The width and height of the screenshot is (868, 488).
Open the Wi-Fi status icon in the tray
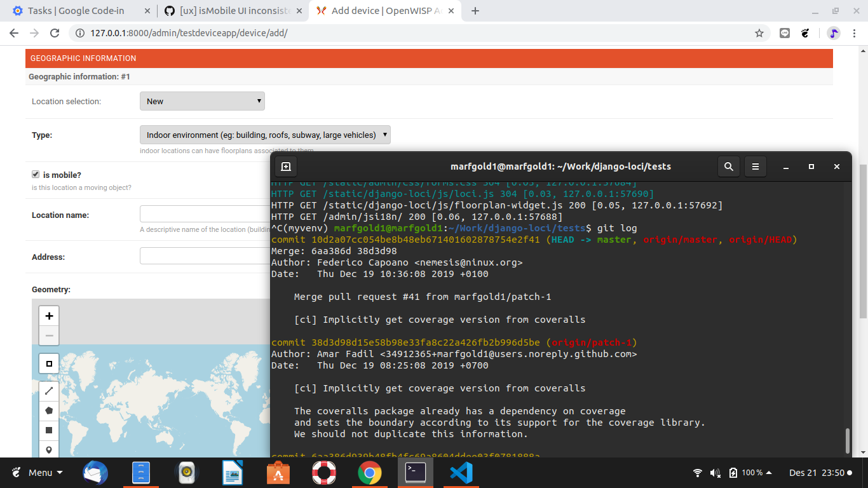(696, 473)
